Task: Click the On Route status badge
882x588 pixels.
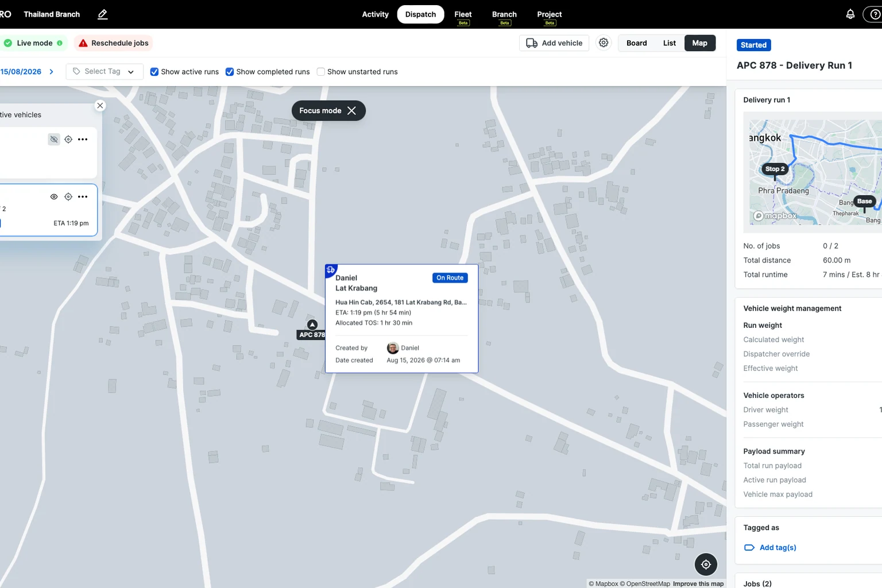Action: pos(450,278)
